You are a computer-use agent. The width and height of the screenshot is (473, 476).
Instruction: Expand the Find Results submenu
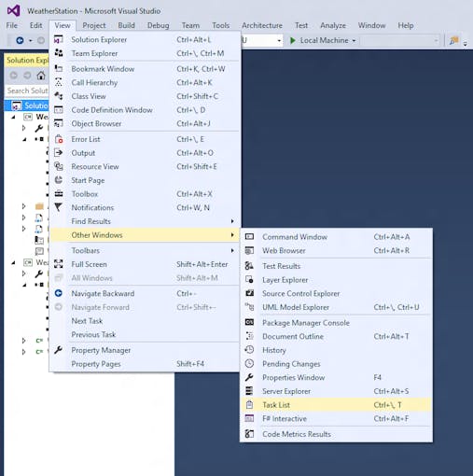tap(146, 221)
